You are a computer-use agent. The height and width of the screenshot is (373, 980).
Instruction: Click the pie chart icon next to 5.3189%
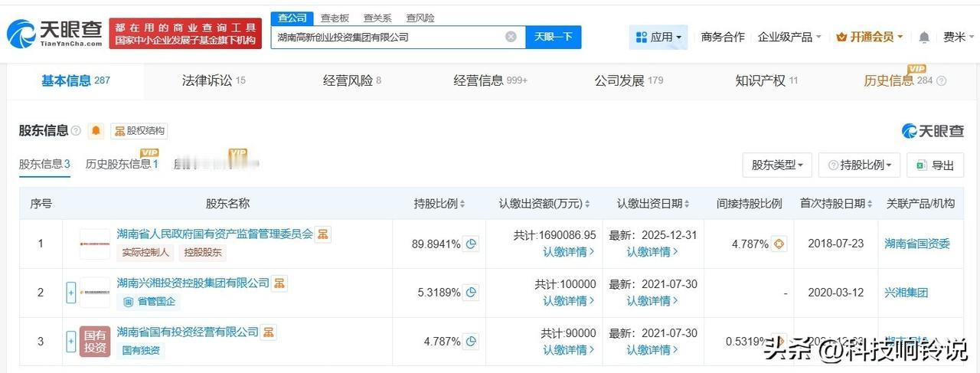click(472, 293)
